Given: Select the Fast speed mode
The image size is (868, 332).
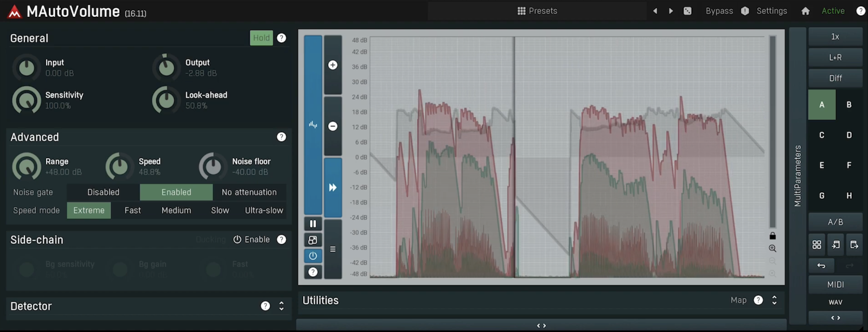Looking at the screenshot, I should pyautogui.click(x=132, y=210).
